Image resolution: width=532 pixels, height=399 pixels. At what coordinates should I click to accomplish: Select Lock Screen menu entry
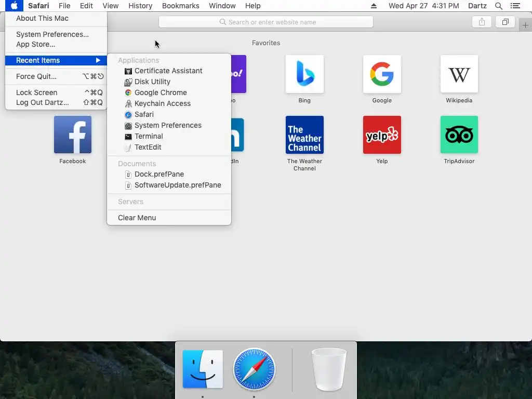(56, 92)
